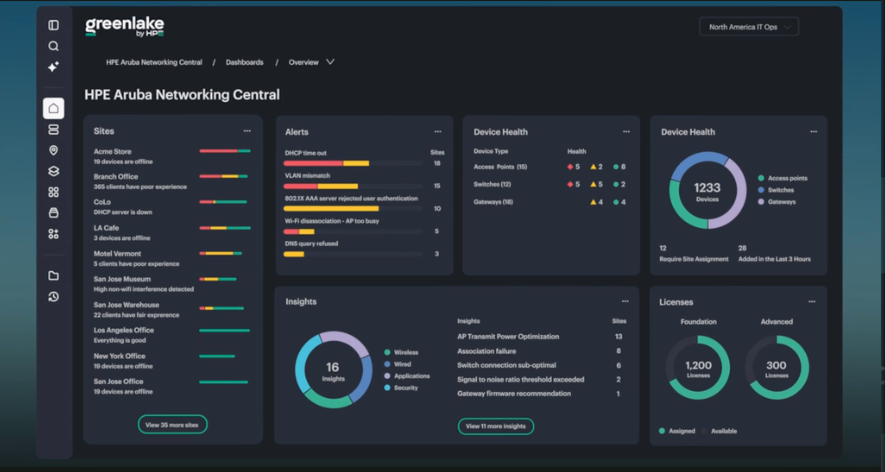Open the devices stack icon below Home

54,129
